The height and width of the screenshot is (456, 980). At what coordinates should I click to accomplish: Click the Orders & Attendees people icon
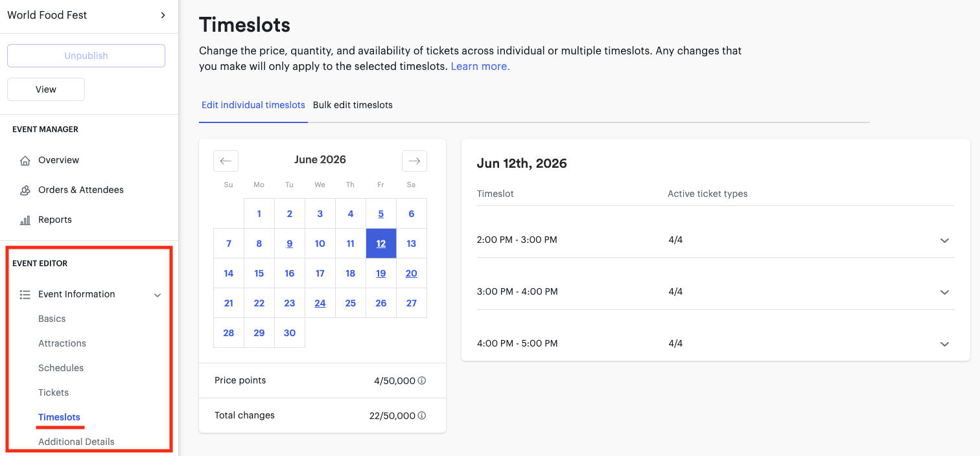click(x=25, y=190)
